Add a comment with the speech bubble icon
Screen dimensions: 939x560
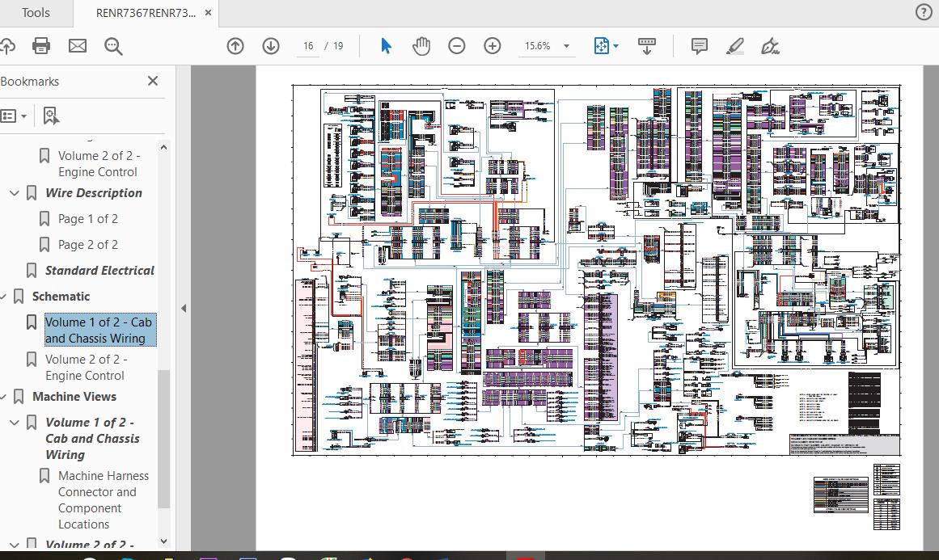coord(699,46)
